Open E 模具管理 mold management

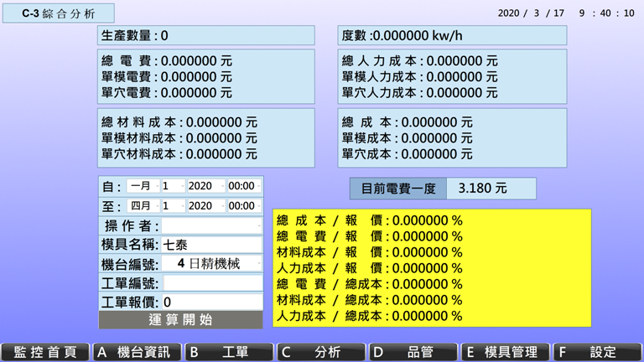pos(506,353)
